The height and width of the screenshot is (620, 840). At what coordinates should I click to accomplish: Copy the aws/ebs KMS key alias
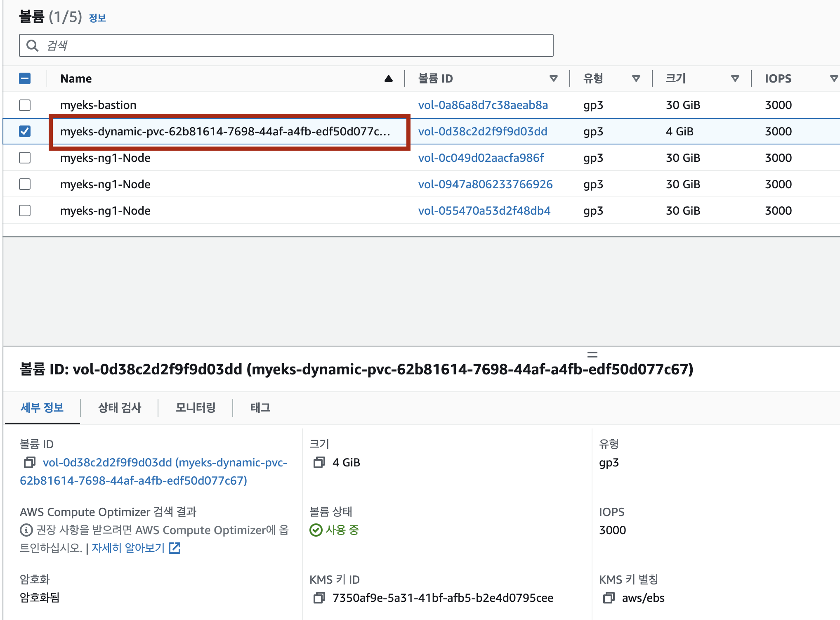[x=609, y=598]
